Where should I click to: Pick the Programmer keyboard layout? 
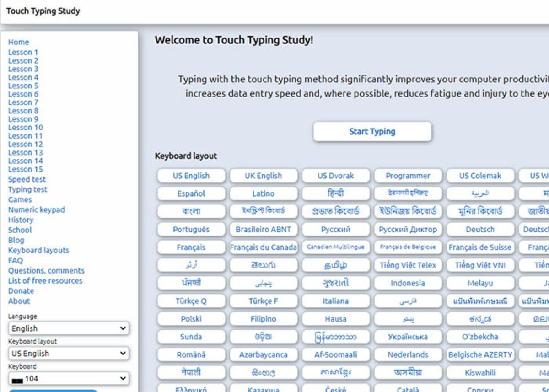click(408, 176)
